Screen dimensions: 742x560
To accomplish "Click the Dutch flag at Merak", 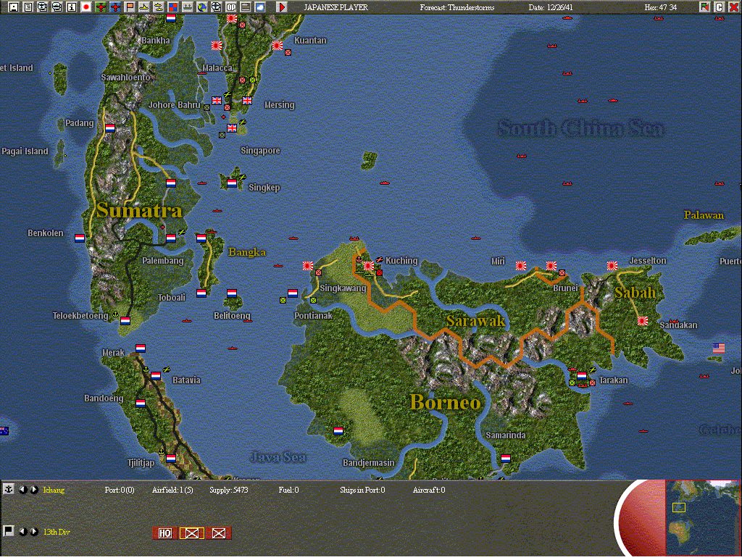I will click(141, 348).
